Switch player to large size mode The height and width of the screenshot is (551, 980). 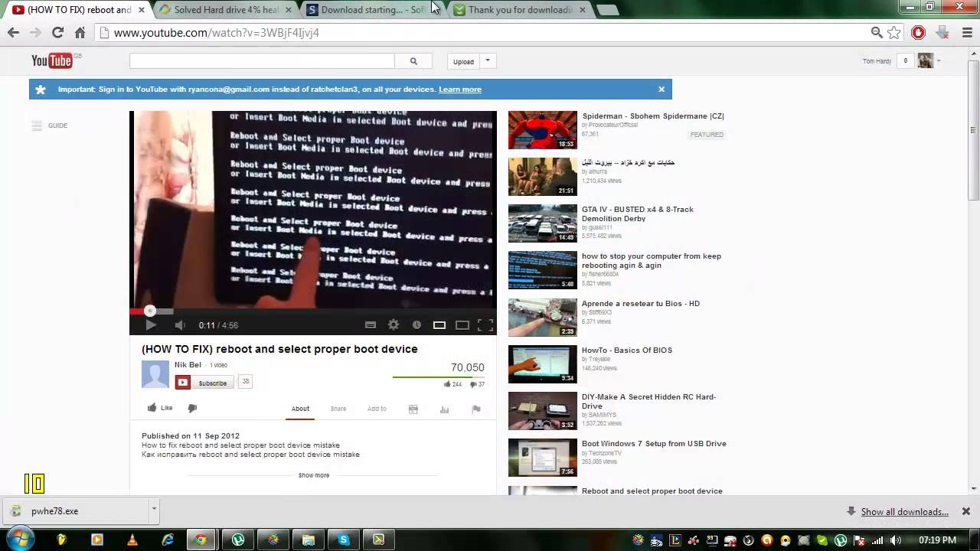click(x=462, y=325)
